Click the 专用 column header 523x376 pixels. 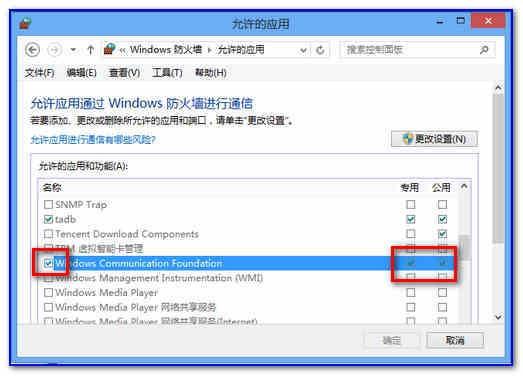pos(410,187)
